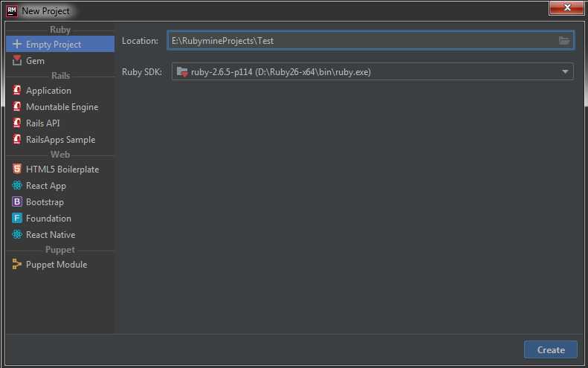Click the RailsApps Sample icon
Screen dimensions: 588x368
tap(17, 140)
